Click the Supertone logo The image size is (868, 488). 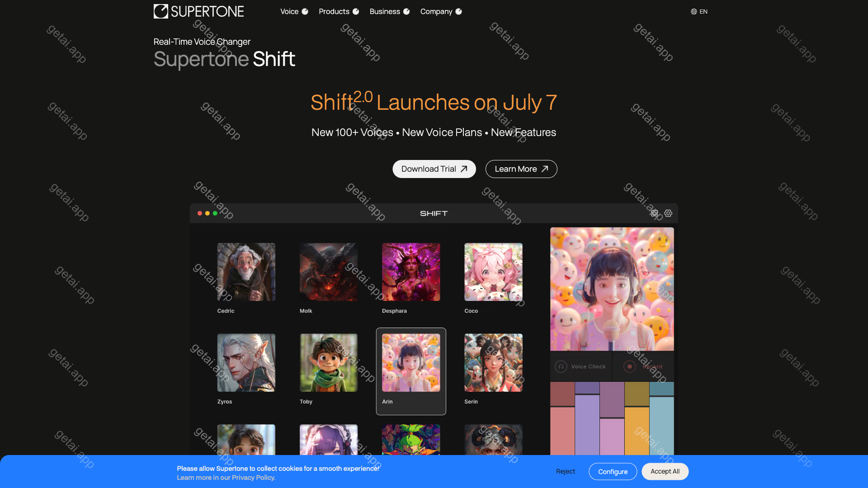tap(198, 11)
